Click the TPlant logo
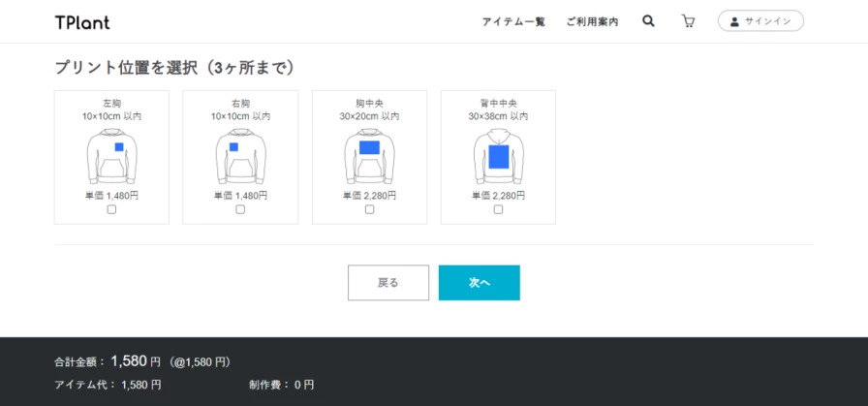This screenshot has height=406, width=868. [x=82, y=21]
